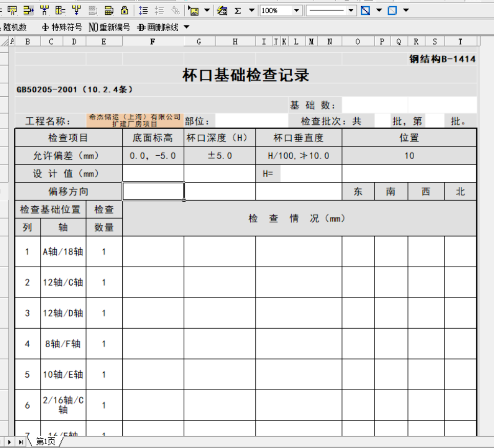
Task: Click the last-sheet navigation arrow at bottom
Action: 21,441
